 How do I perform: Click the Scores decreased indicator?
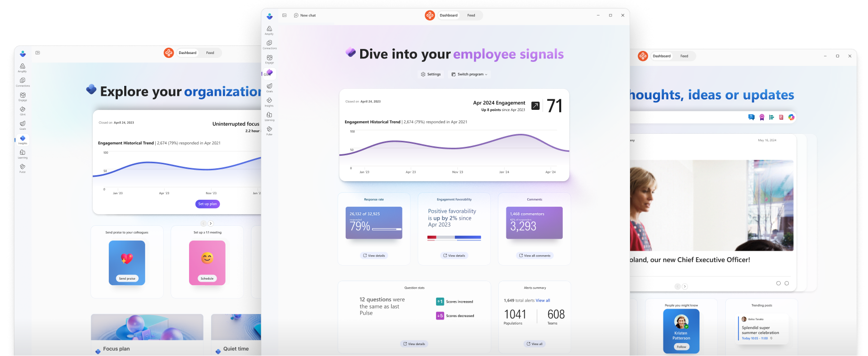click(x=455, y=316)
